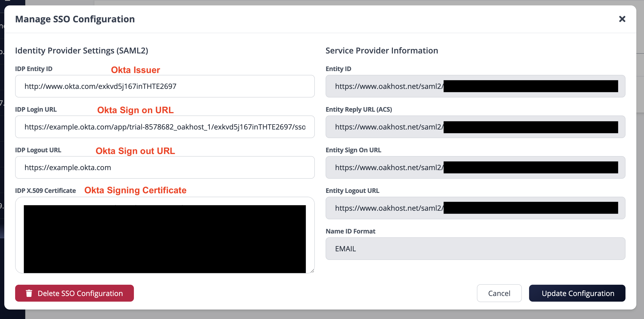
Task: Click the IDP Entity ID label
Action: [34, 69]
